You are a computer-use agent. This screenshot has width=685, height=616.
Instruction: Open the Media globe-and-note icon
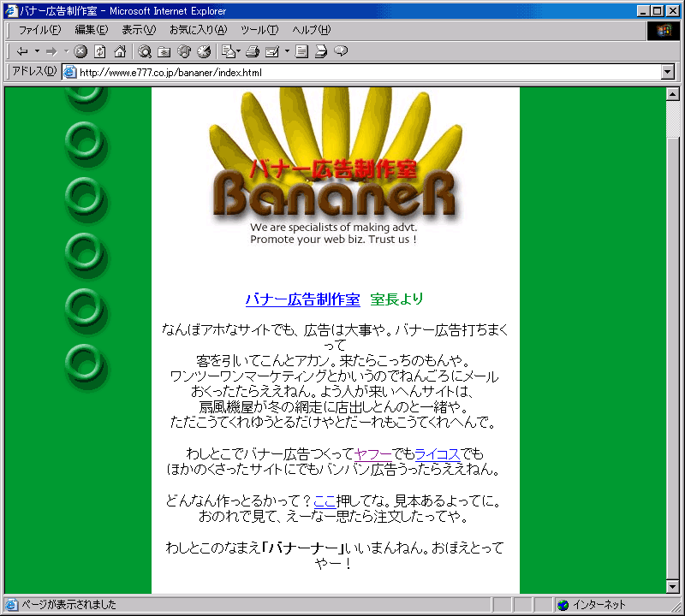184,51
